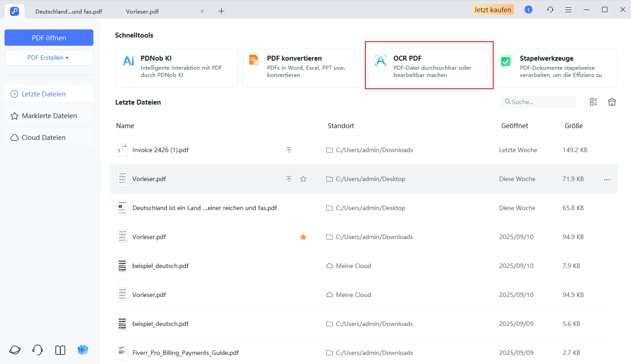The height and width of the screenshot is (364, 631).
Task: Open the hamburger menu in title bar
Action: click(x=568, y=10)
